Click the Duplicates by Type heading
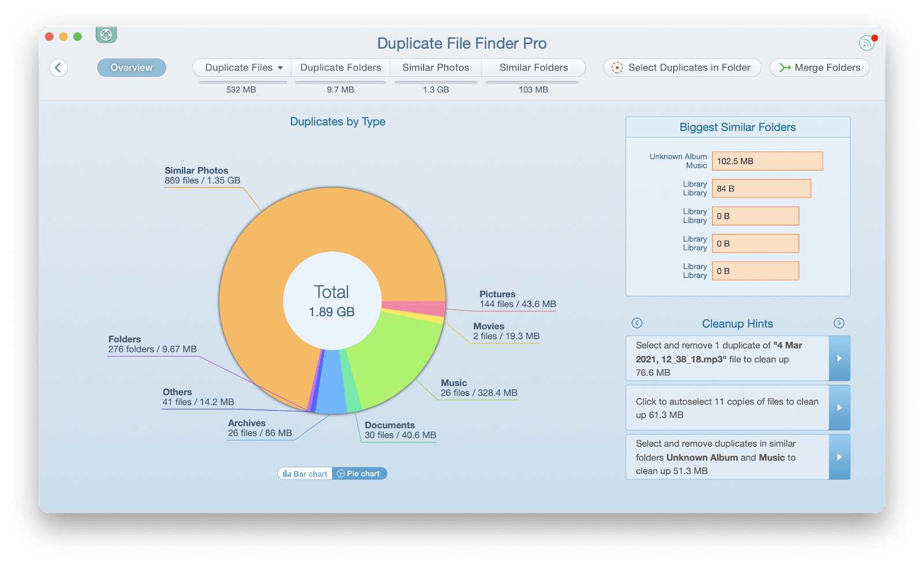Image resolution: width=924 pixels, height=565 pixels. (338, 122)
